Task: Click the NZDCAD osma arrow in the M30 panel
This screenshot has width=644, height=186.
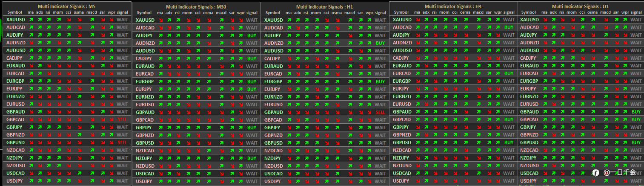Action: [209, 151]
